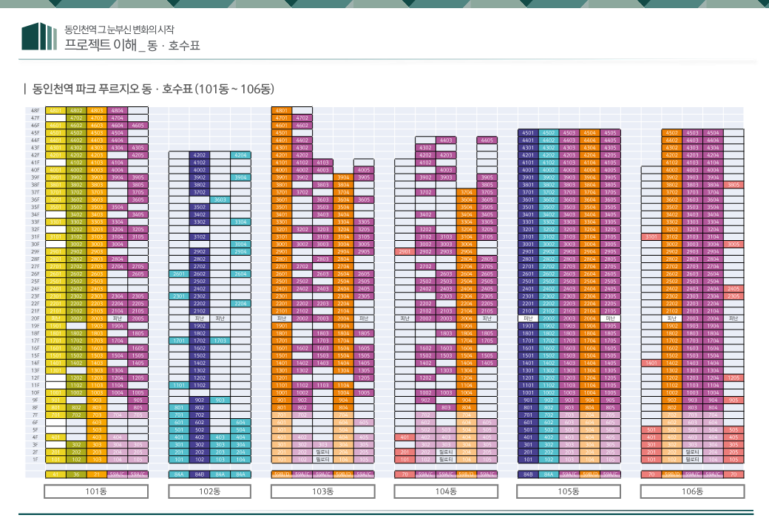Image resolution: width=769 pixels, height=532 pixels.
Task: Open the 104동 building label
Action: (444, 491)
